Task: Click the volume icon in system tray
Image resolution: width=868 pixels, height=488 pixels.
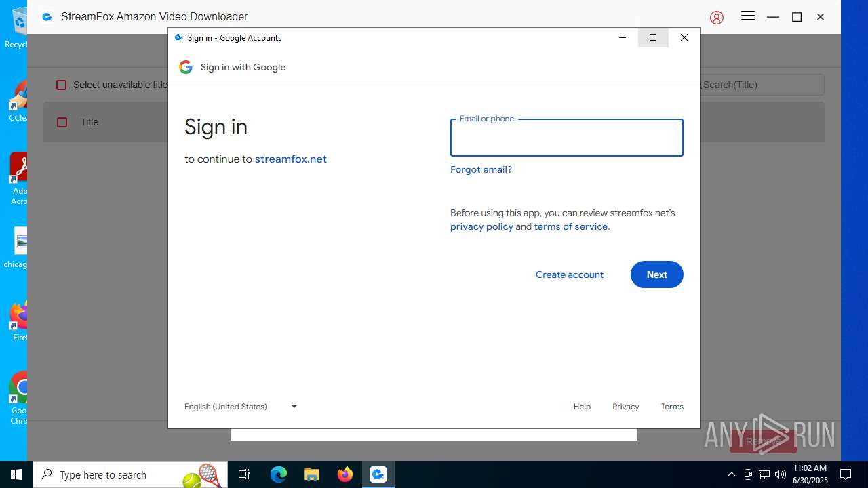Action: tap(781, 474)
